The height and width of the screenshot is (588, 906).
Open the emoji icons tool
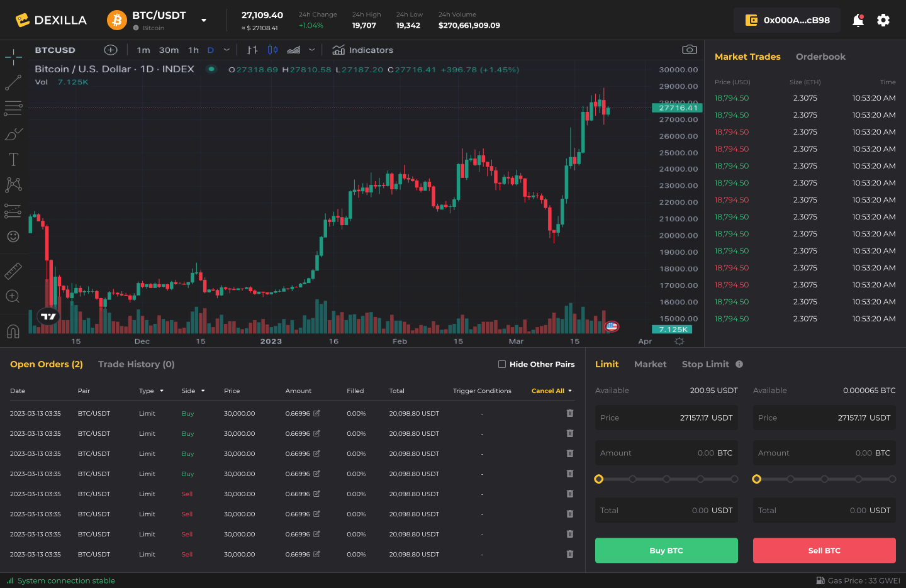click(13, 236)
